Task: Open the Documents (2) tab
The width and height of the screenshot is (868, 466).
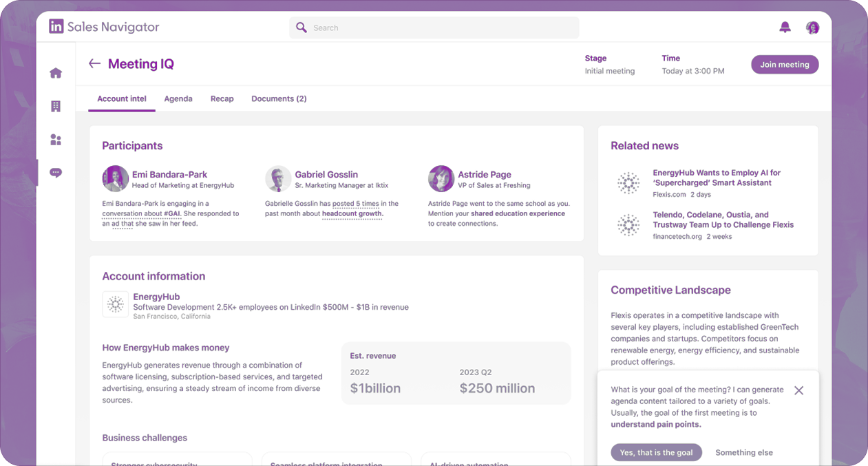Action: [279, 98]
